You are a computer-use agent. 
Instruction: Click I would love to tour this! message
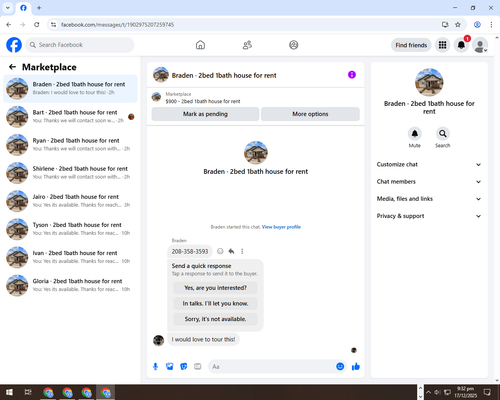click(x=203, y=339)
